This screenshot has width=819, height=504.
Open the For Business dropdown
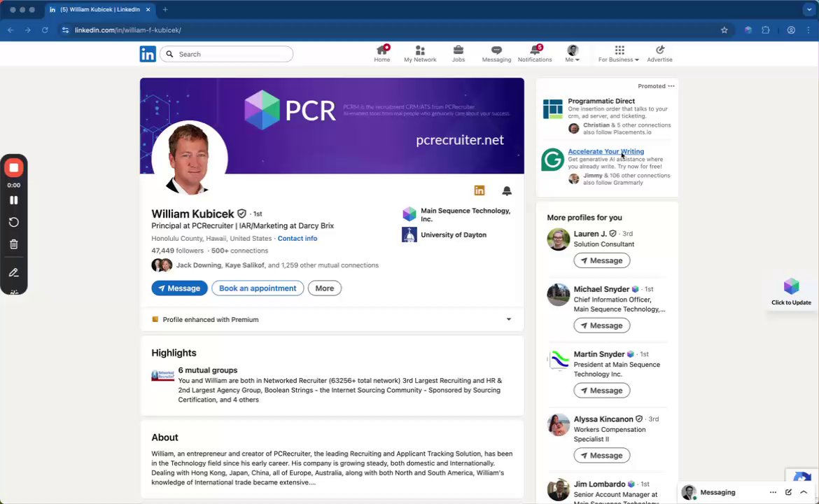pyautogui.click(x=619, y=54)
